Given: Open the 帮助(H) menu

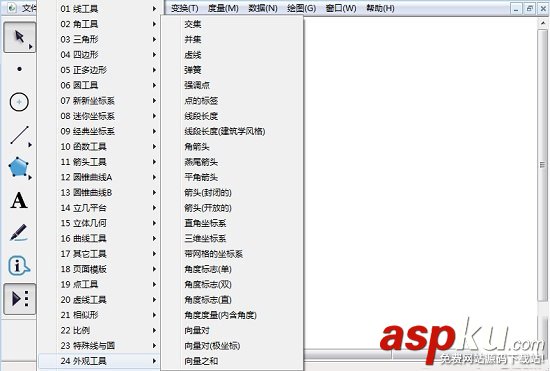Looking at the screenshot, I should point(380,8).
